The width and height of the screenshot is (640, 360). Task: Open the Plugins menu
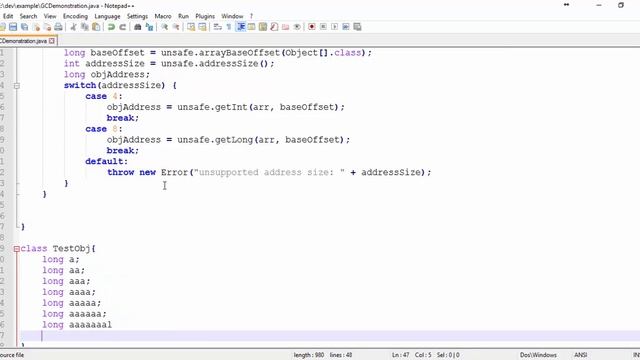[205, 16]
